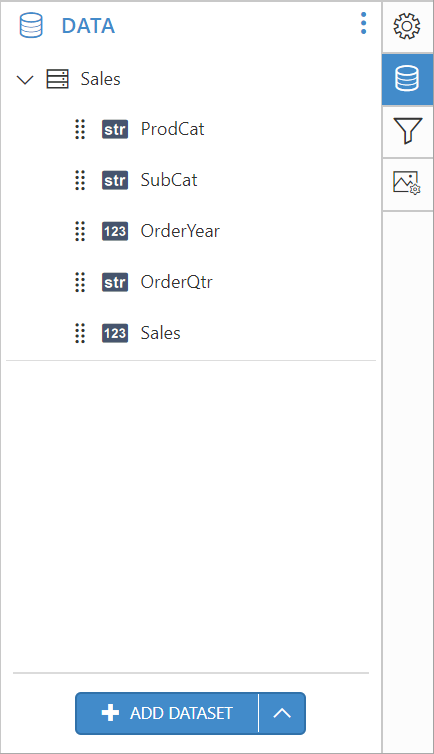Click the drag handle of OrderQtr
434x754 pixels.
(x=80, y=282)
